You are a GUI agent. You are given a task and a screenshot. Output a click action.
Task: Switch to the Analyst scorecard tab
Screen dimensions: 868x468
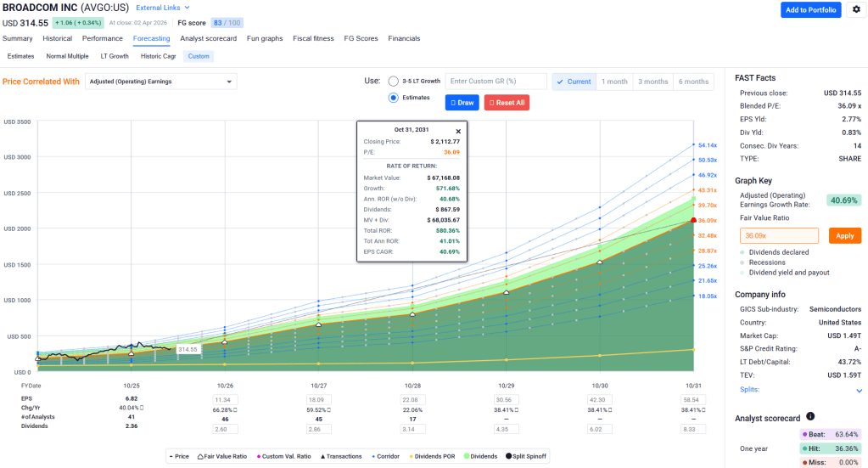208,38
